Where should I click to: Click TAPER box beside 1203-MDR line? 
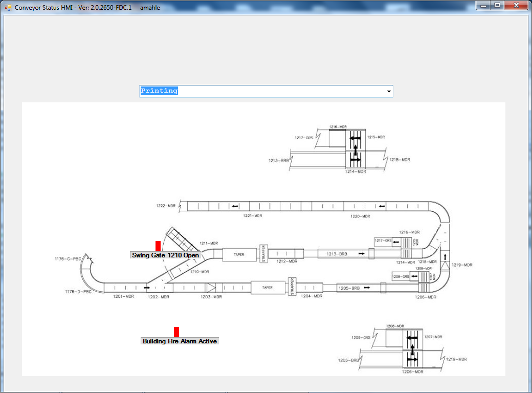tap(268, 288)
